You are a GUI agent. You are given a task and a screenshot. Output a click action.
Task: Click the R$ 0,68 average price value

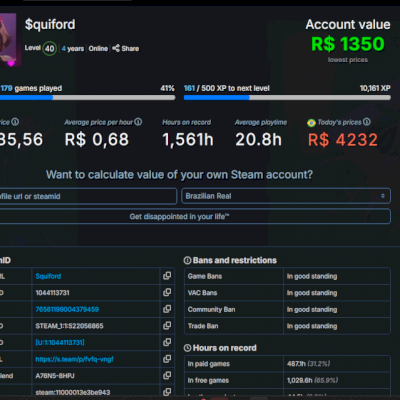97,140
